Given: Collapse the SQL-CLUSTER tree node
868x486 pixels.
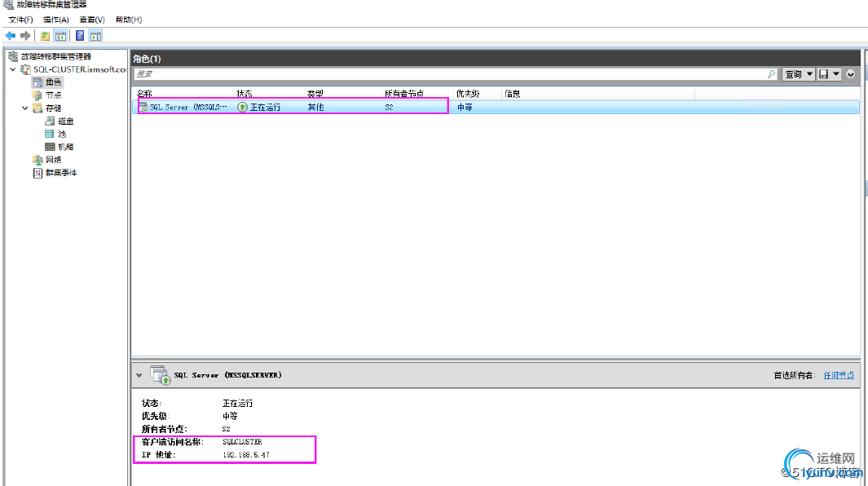Looking at the screenshot, I should point(13,69).
